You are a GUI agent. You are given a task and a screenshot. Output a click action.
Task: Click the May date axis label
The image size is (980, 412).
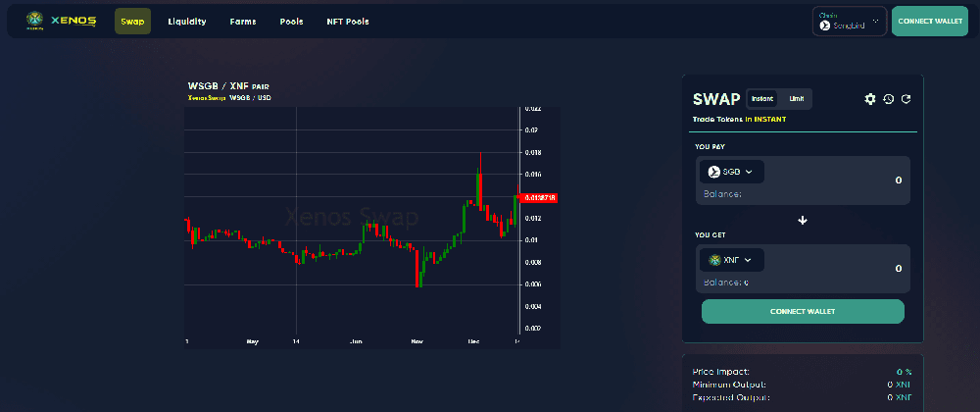(x=252, y=342)
